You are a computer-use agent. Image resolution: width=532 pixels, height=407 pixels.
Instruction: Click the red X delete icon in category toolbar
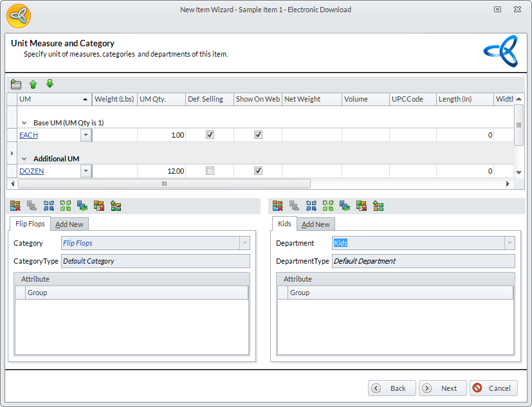[x=15, y=206]
